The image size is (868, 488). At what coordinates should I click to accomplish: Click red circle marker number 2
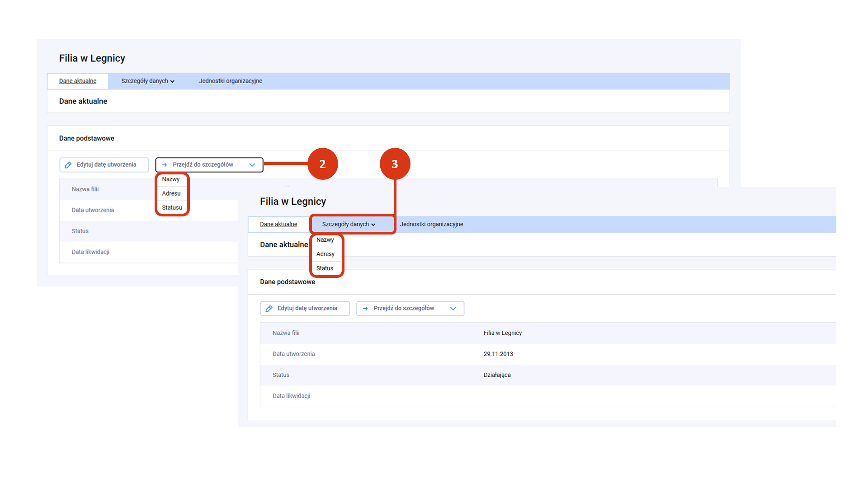(x=322, y=164)
